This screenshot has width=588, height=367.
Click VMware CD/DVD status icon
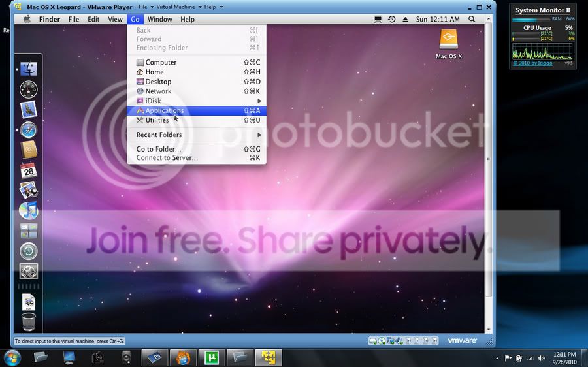382,341
